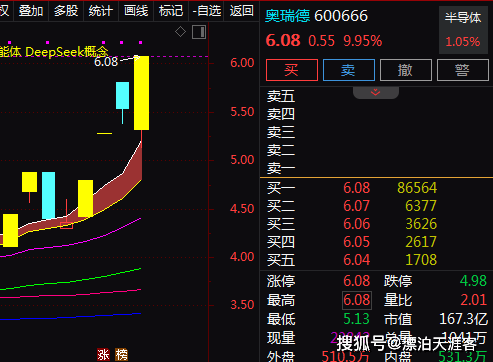Click the stock name 奥瑞德
This screenshot has height=362, width=493.
pyautogui.click(x=288, y=16)
